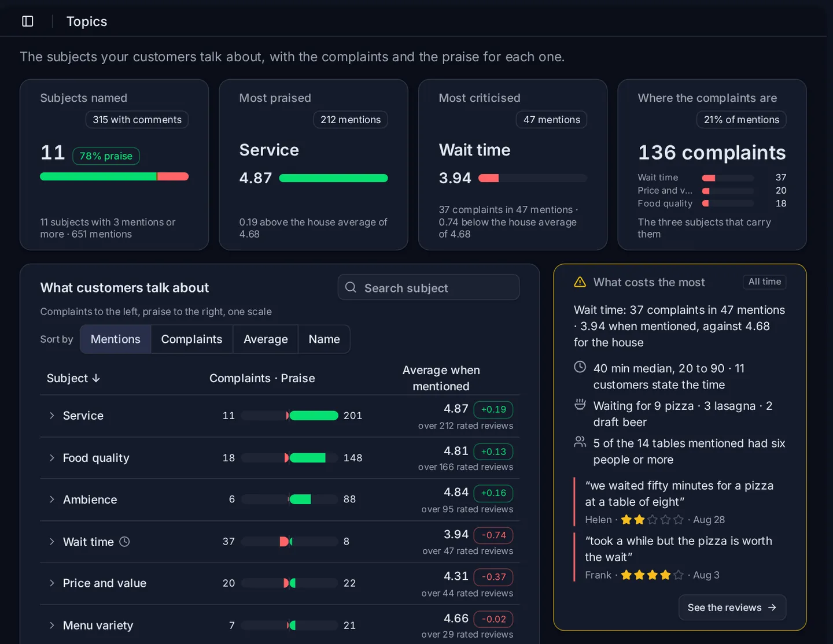Click the +0.13 delta badge
This screenshot has width=833, height=644.
(x=493, y=451)
